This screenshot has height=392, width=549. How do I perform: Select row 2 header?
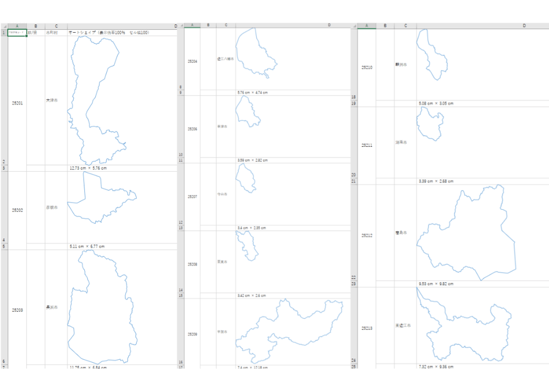pos(4,100)
